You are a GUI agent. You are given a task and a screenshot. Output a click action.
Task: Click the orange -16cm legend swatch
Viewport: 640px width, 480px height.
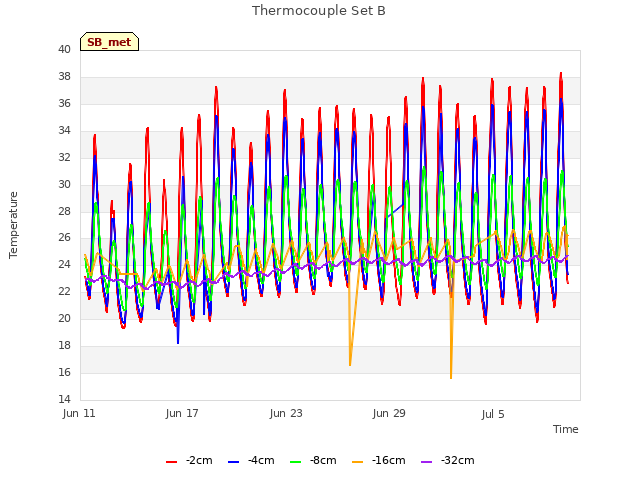[x=358, y=462]
